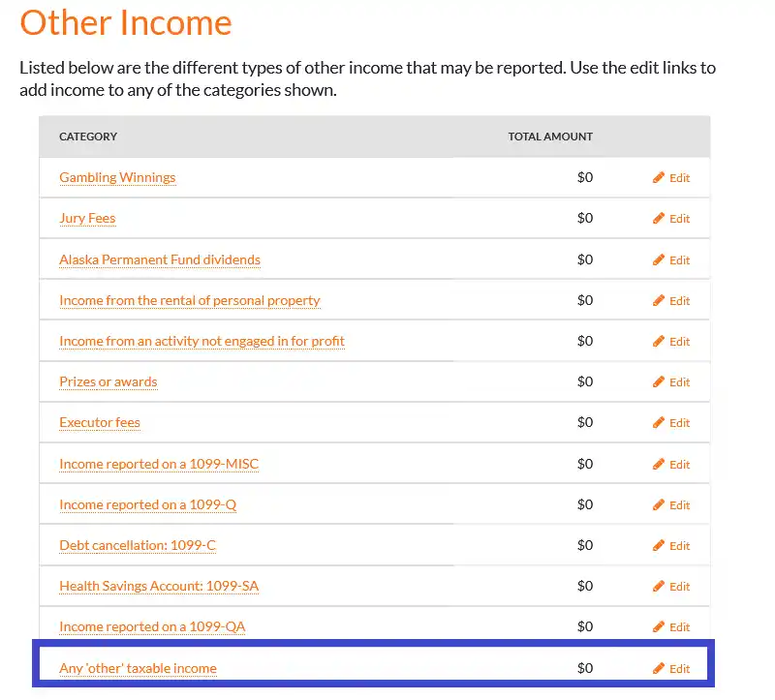Click pencil icon for Alaska Permanent Fund dividends
This screenshot has width=775, height=700.
pyautogui.click(x=659, y=259)
